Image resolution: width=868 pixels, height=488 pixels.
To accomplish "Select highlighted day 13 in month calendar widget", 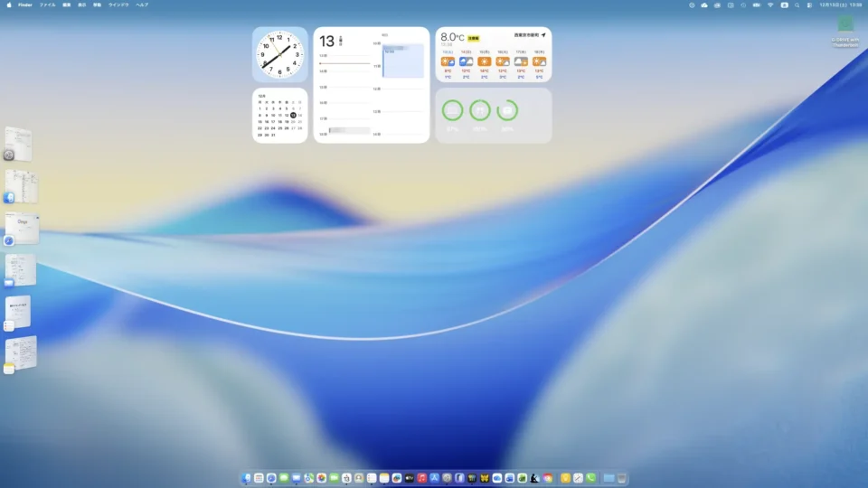I will point(293,115).
